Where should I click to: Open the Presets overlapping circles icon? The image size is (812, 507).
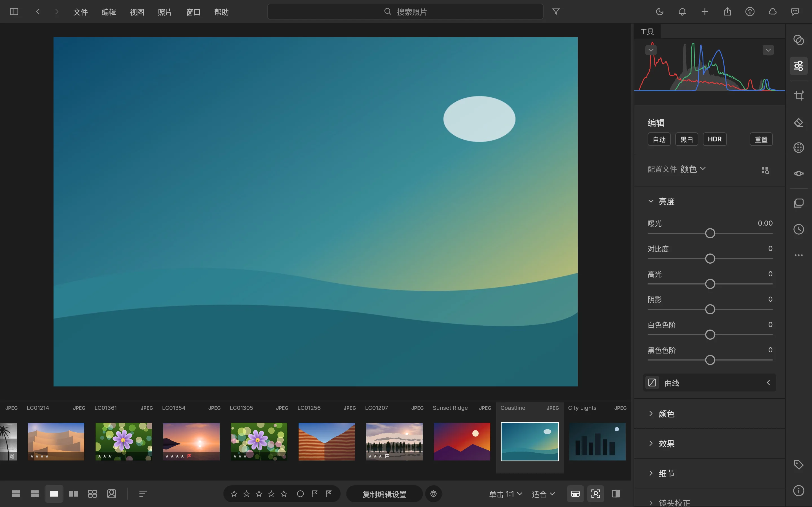click(798, 40)
